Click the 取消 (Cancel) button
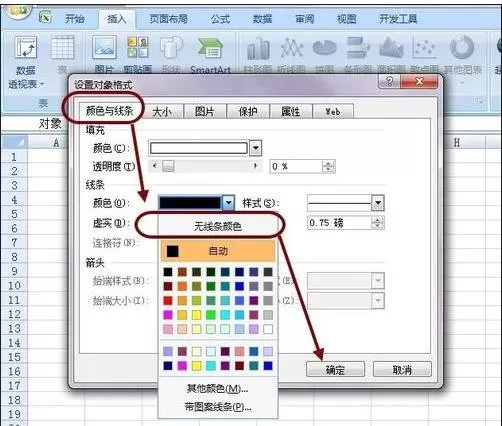 pyautogui.click(x=402, y=369)
